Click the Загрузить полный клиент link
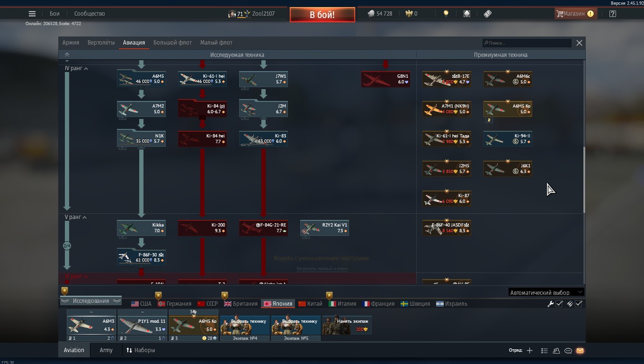The height and width of the screenshot is (364, 644). tap(322, 269)
